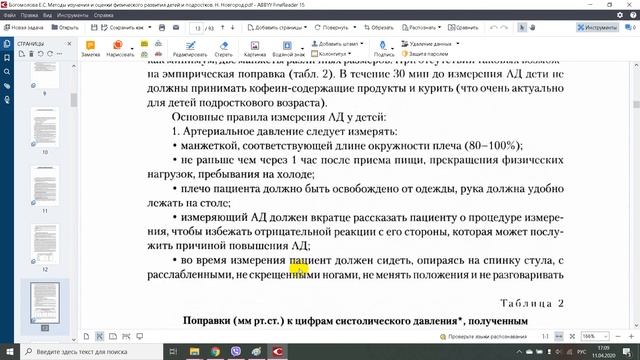Open the search sidebar icon
The height and width of the screenshot is (360, 640).
[x=7, y=72]
